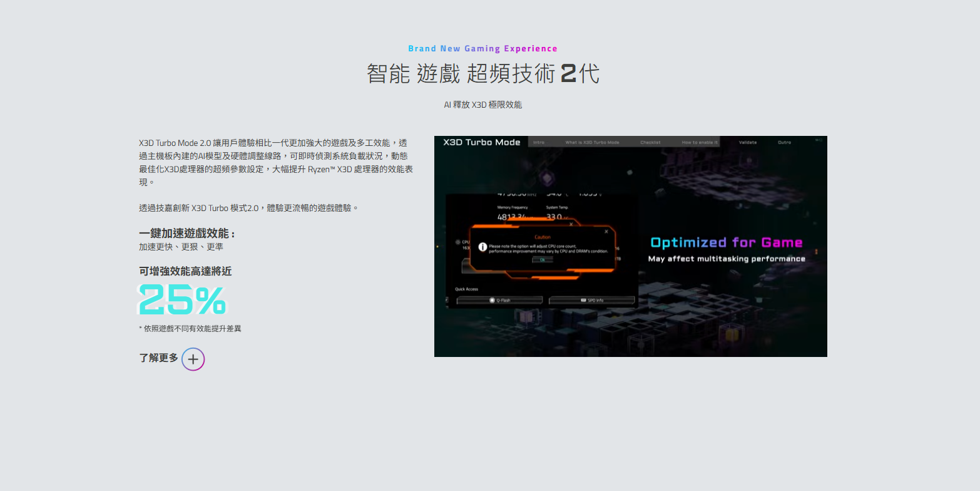980x491 pixels.
Task: Select the What is X3D Turbo Mode chapter
Action: [x=592, y=142]
